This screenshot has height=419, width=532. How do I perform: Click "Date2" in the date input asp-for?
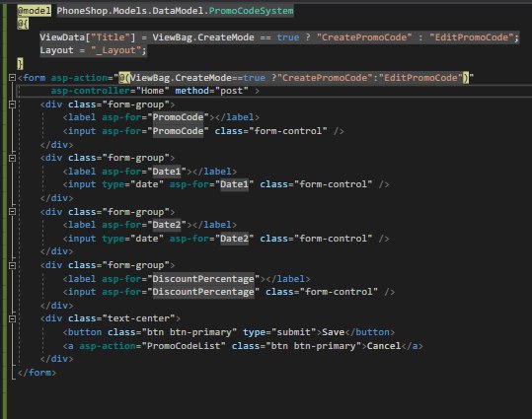(x=235, y=239)
